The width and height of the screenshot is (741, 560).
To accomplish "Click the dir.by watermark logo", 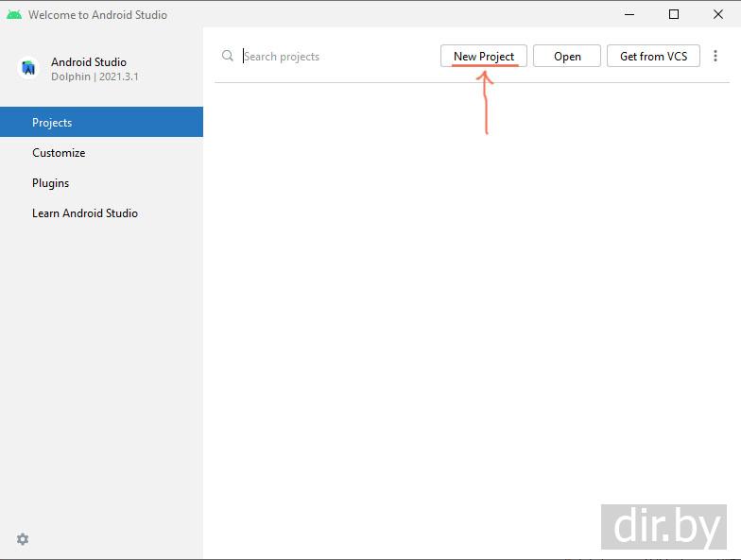I will [x=663, y=527].
